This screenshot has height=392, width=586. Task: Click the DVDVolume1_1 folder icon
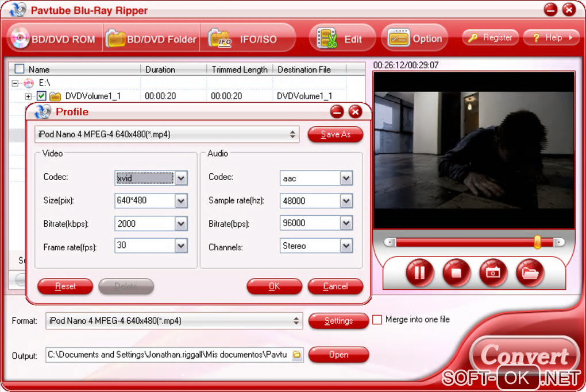coord(55,96)
